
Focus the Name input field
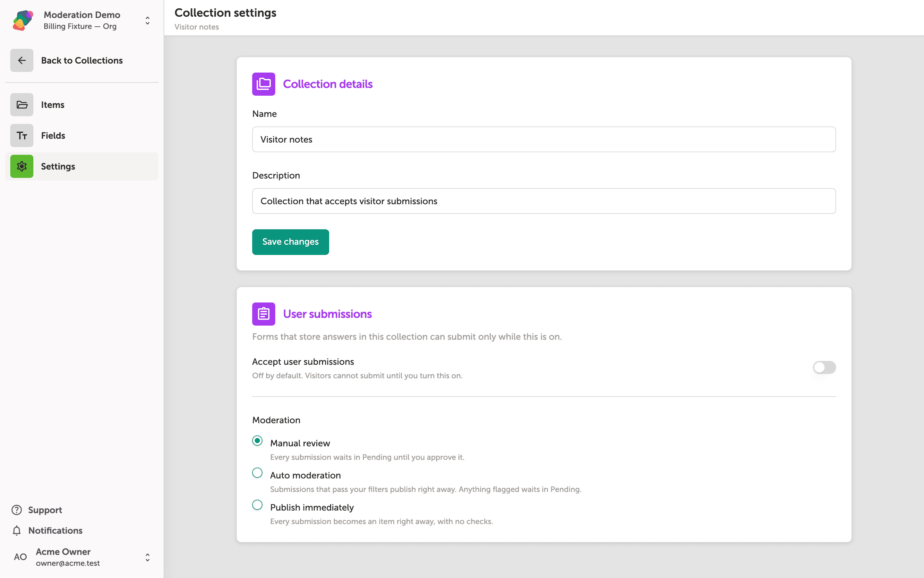544,140
